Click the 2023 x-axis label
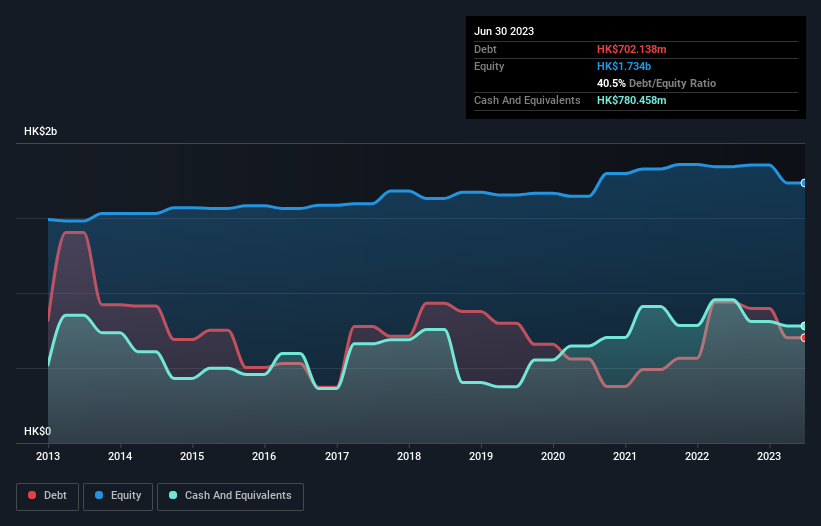 pos(769,456)
